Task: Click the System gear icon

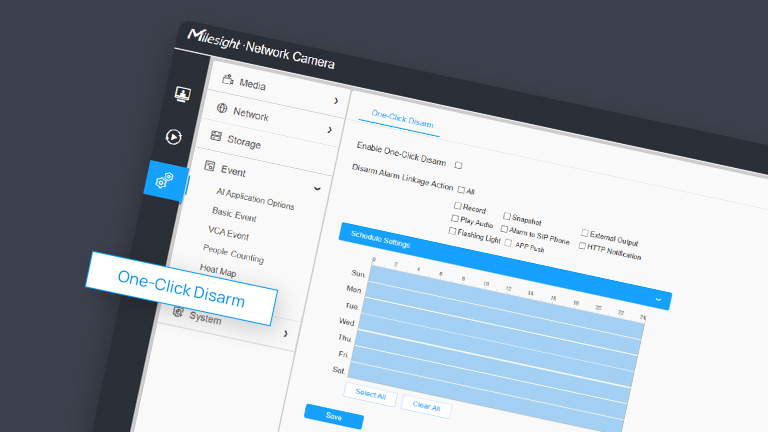Action: [x=179, y=312]
